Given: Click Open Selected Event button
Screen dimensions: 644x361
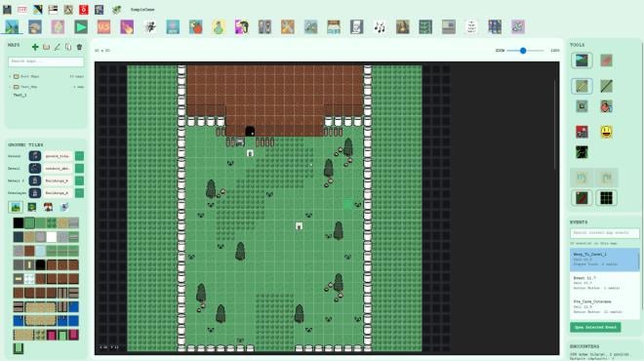Looking at the screenshot, I should (x=595, y=327).
